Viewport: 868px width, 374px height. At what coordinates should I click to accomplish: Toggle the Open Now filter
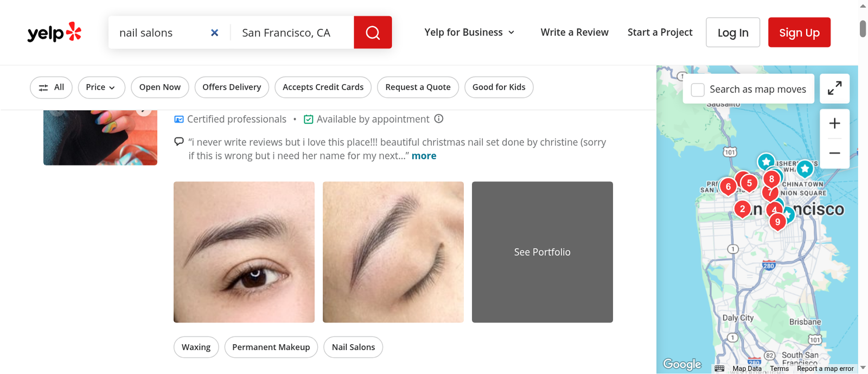click(x=160, y=87)
